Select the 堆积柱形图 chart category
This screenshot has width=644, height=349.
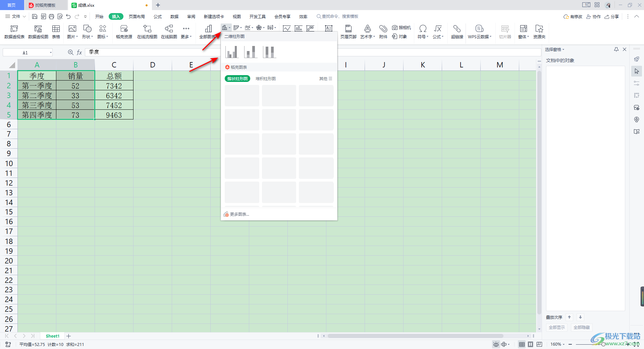tap(266, 79)
